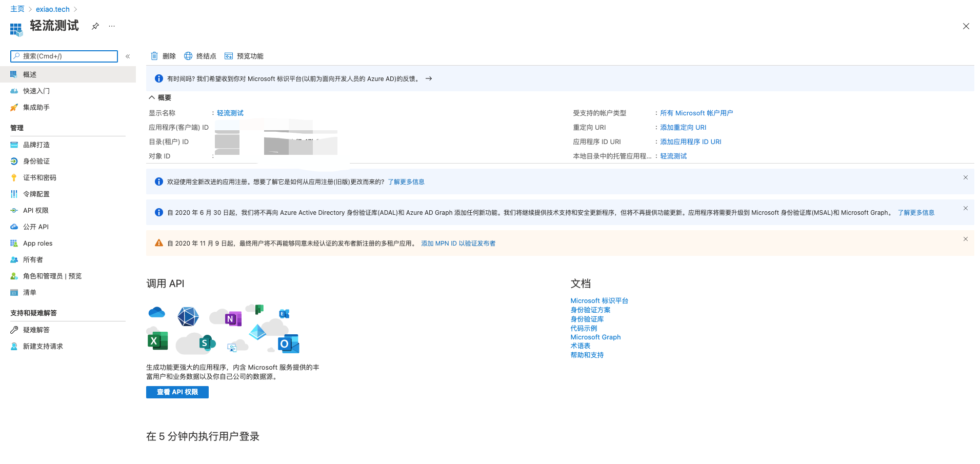This screenshot has width=980, height=464.
Task: Open the 术语表 doc link
Action: coord(581,346)
